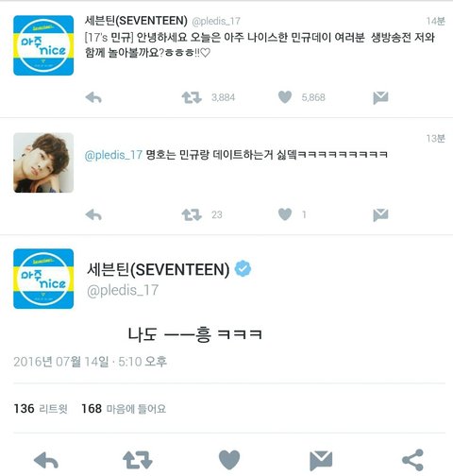Like the tweet with 5,868 hearts

tap(285, 97)
